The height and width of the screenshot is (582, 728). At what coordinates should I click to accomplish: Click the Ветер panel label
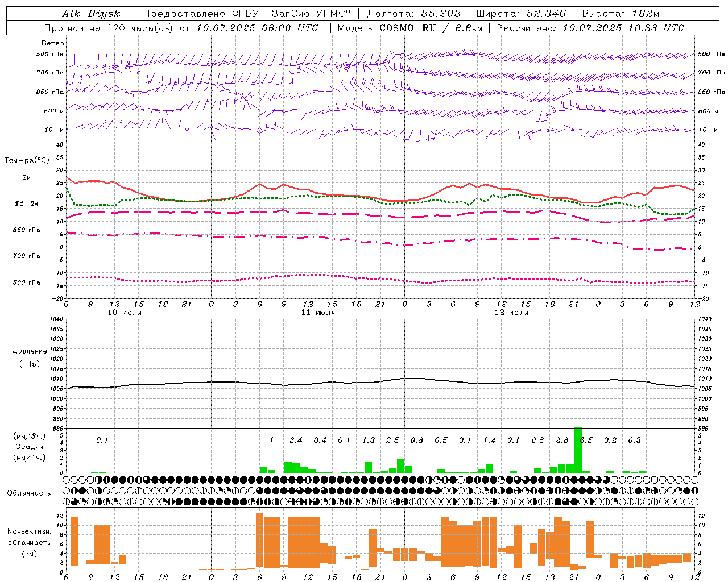[52, 43]
